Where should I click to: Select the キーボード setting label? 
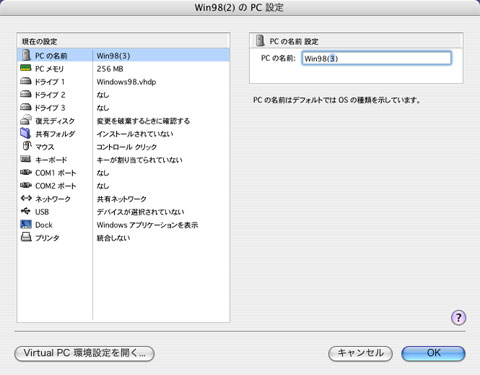click(51, 160)
